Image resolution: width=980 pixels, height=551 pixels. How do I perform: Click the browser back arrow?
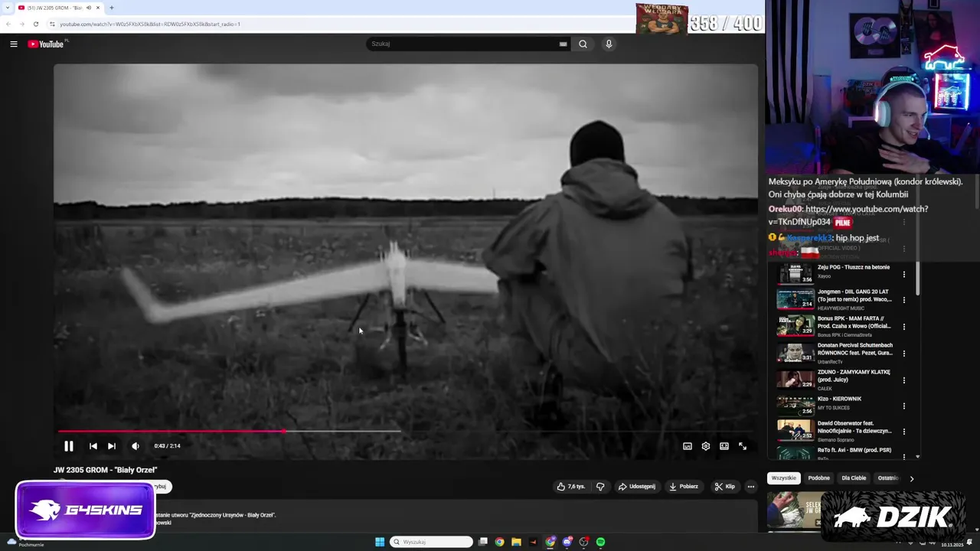8,24
